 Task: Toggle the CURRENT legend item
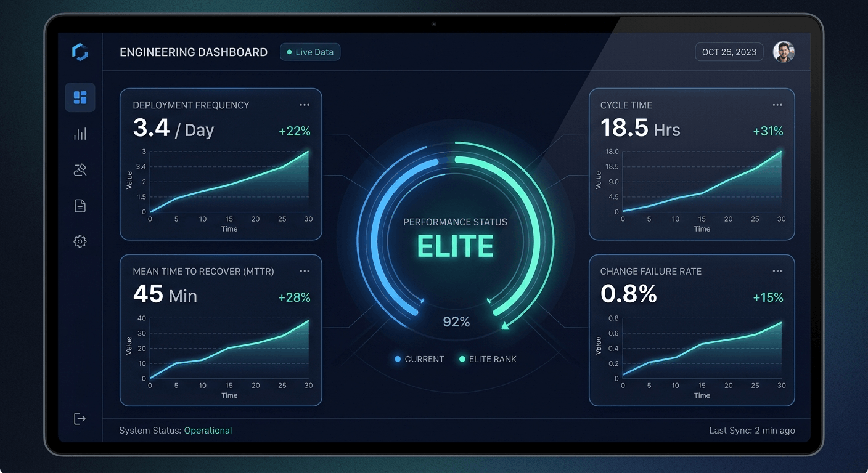tap(419, 359)
